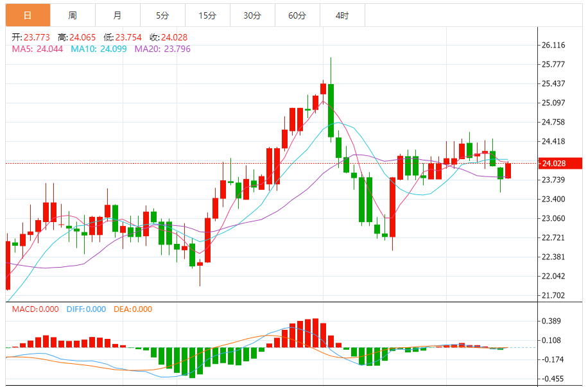Viewport: 588px width, 387px height.
Task: Click the -0.455 MACD axis label
Action: pos(552,379)
